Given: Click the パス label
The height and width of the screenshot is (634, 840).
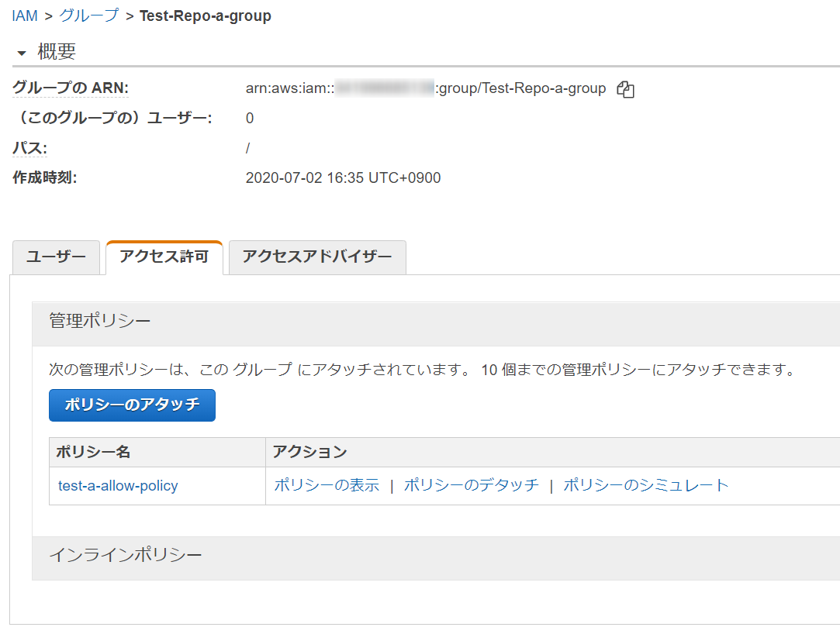Looking at the screenshot, I should 29,148.
